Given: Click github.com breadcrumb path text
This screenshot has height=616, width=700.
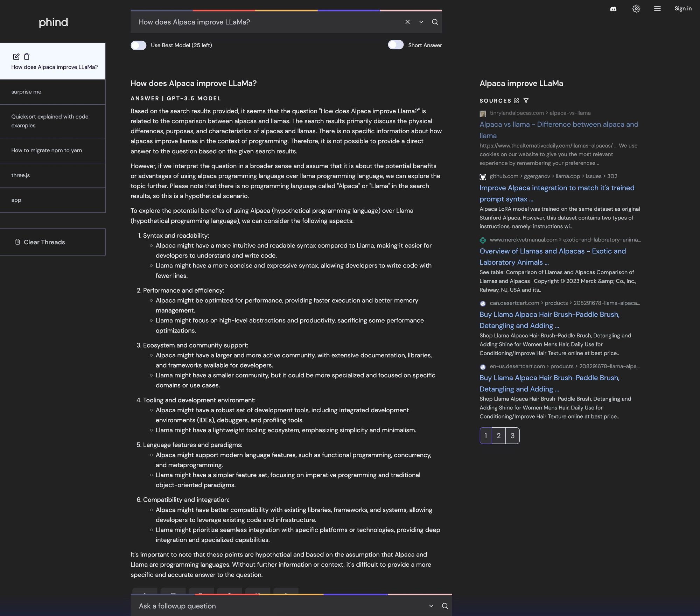Looking at the screenshot, I should (553, 176).
